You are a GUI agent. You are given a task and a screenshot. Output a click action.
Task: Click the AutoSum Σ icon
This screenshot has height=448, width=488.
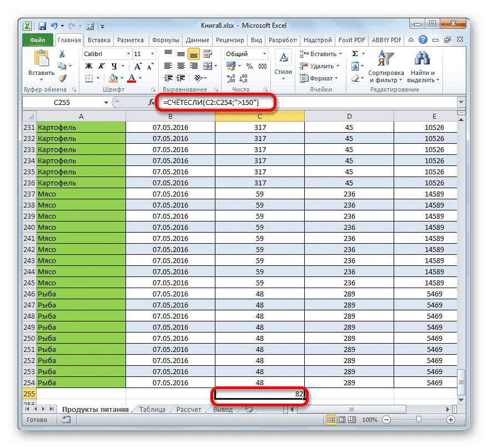point(355,53)
